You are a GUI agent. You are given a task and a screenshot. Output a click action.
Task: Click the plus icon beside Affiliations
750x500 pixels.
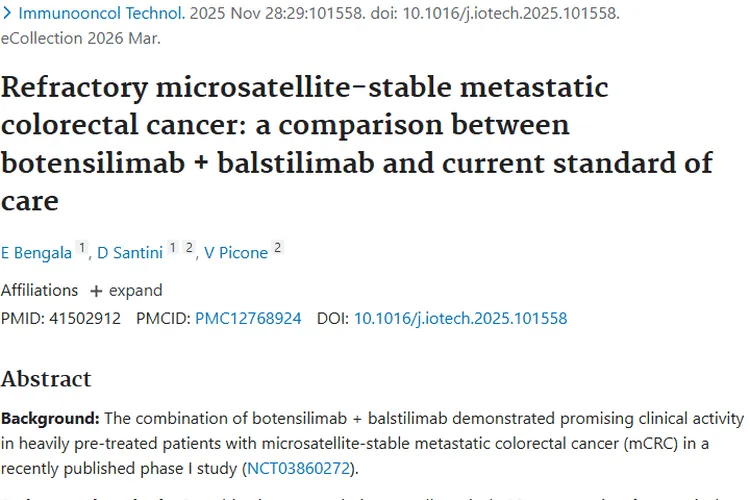pos(96,291)
